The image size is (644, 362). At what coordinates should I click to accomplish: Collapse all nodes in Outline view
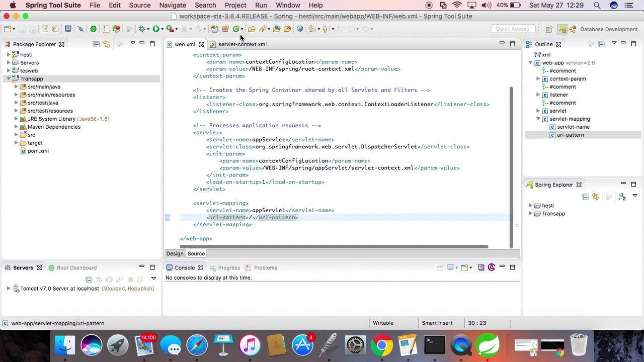click(601, 44)
